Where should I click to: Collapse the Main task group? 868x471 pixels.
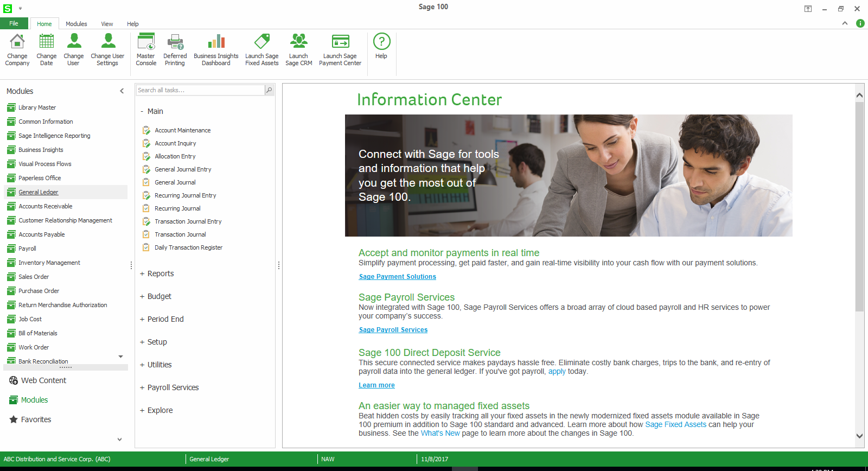coord(142,111)
